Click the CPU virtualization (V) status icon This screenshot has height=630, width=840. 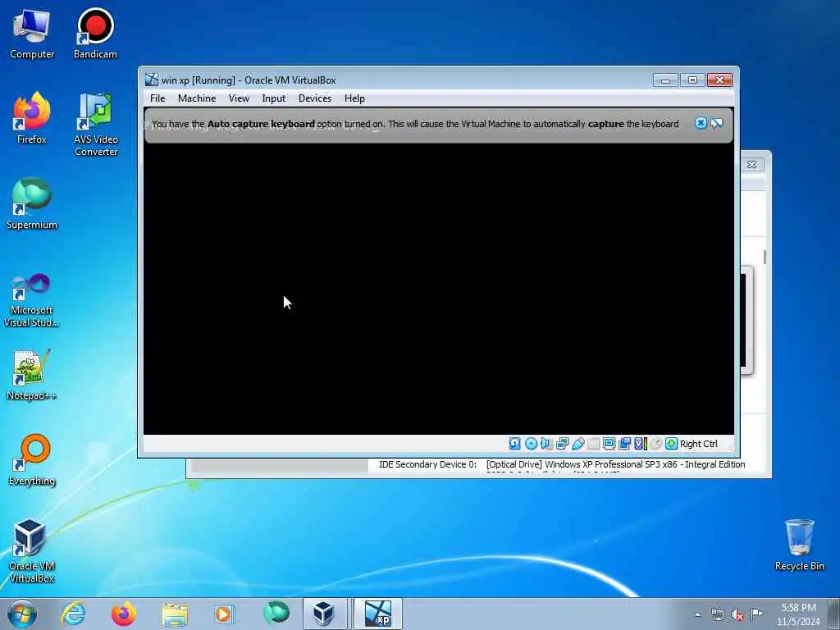coord(640,444)
